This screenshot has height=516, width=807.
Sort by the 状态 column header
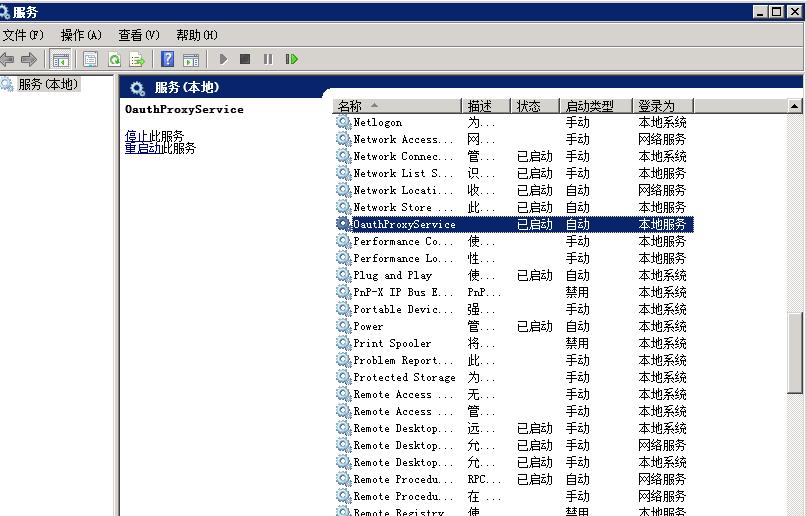pyautogui.click(x=535, y=106)
